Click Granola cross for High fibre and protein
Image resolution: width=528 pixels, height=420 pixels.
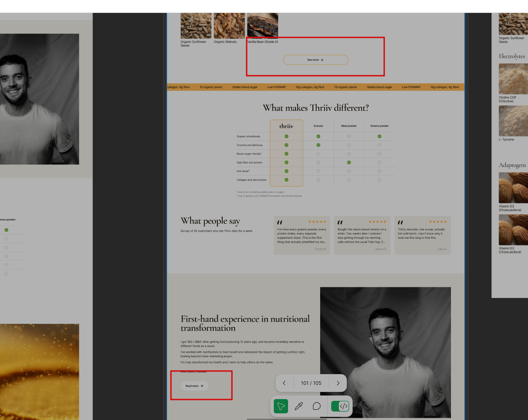(x=318, y=162)
